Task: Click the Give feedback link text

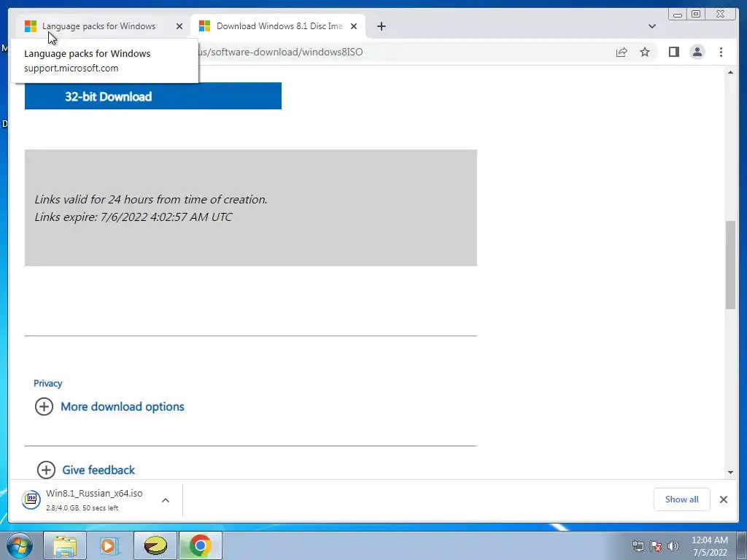Action: [x=98, y=470]
